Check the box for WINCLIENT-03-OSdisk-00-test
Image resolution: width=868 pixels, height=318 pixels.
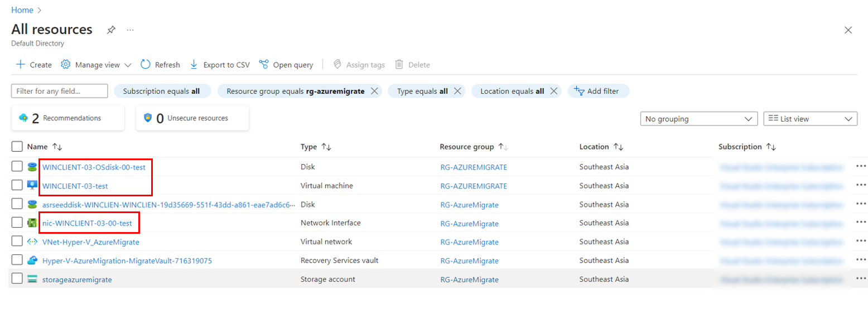pos(17,166)
